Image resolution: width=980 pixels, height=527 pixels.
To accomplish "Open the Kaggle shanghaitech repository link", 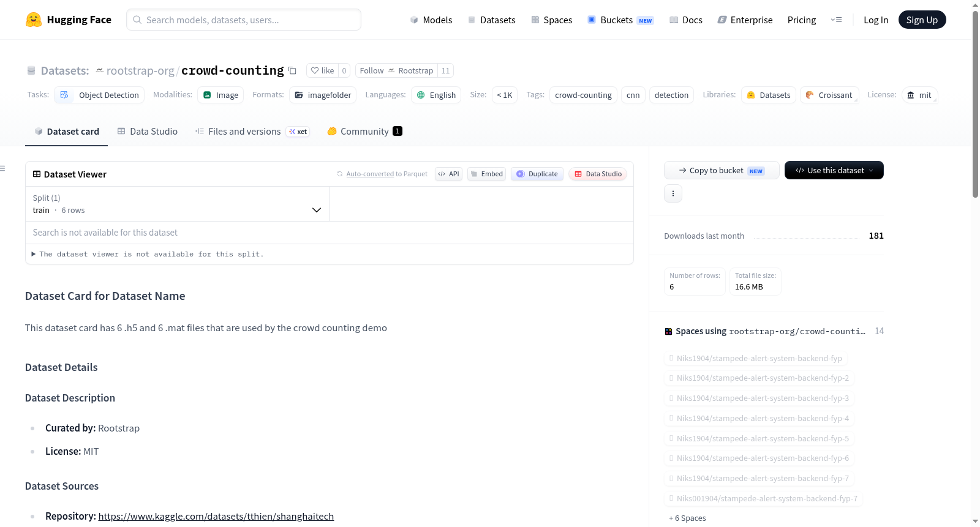I will point(216,516).
